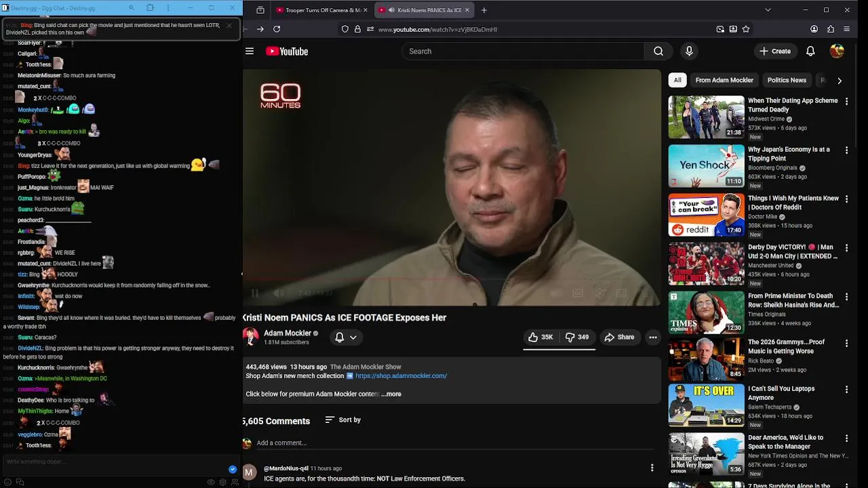
Task: Select the From Adam Mockler chip
Action: tap(724, 80)
